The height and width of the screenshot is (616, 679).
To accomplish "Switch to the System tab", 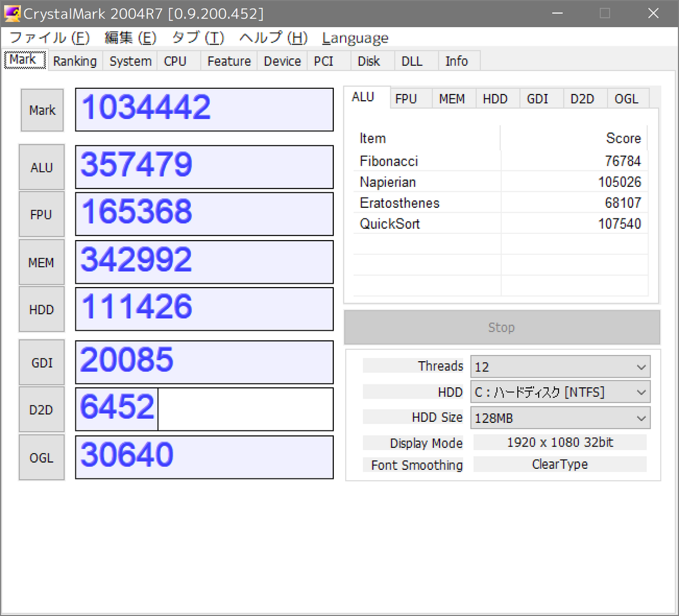I will (130, 61).
